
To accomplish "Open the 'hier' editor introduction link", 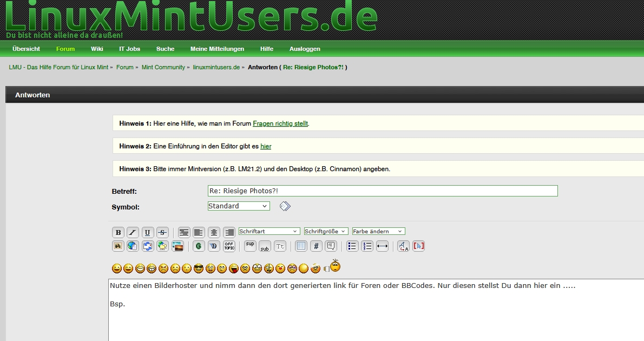I will (x=266, y=146).
